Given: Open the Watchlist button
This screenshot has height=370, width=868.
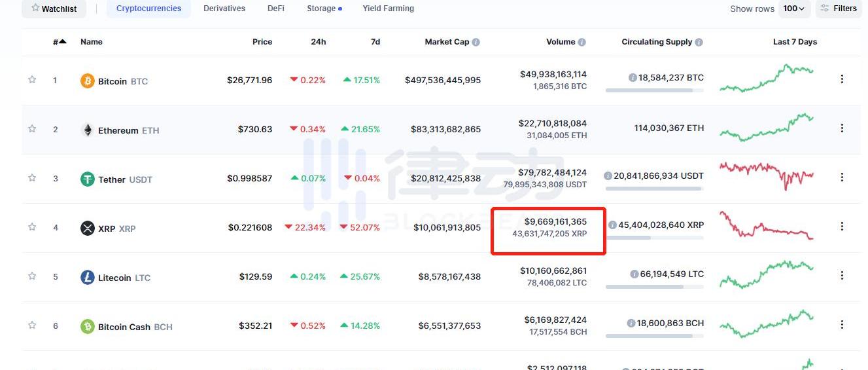Looking at the screenshot, I should (x=54, y=9).
